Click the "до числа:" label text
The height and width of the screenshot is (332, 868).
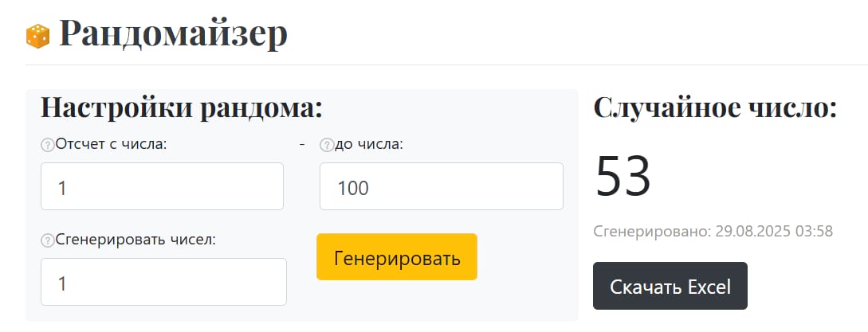click(370, 144)
